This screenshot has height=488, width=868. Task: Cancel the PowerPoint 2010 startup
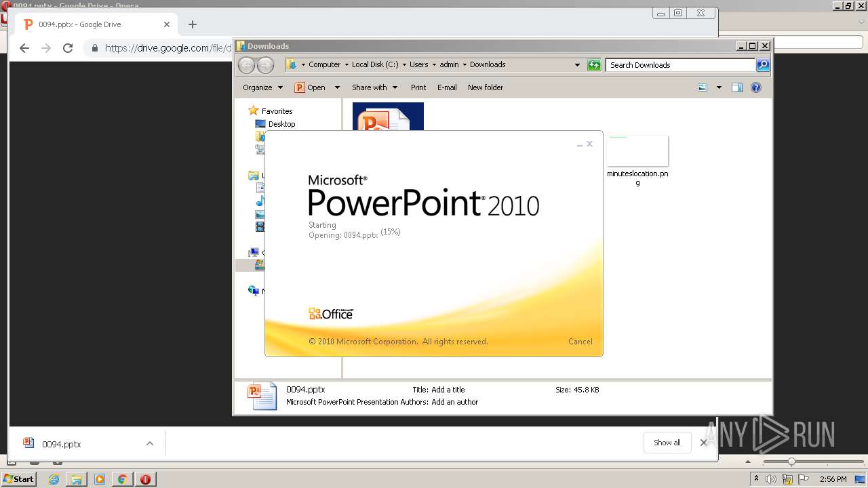pyautogui.click(x=580, y=342)
